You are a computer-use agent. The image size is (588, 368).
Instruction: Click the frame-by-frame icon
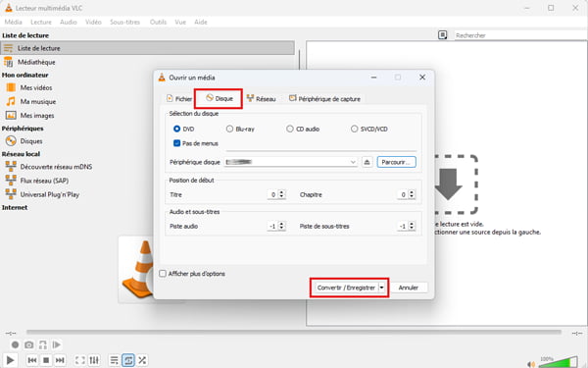coord(57,344)
